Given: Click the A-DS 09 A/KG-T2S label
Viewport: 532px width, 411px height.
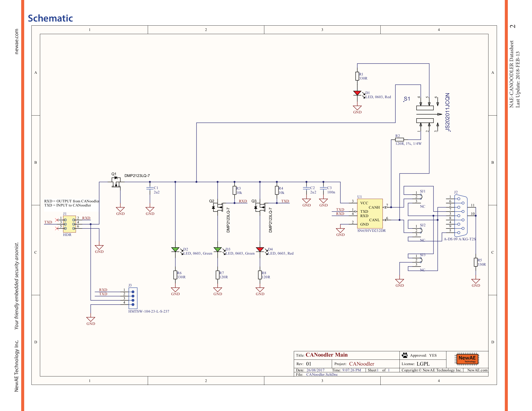Looking at the screenshot, I should (x=460, y=239).
